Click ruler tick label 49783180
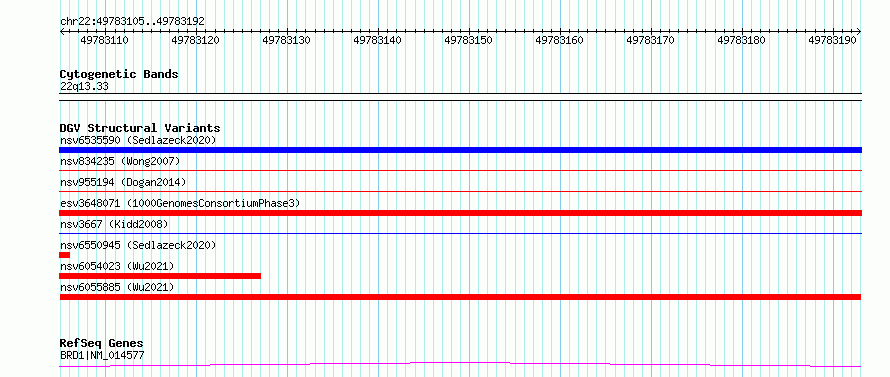The height and width of the screenshot is (377, 890). 741,40
